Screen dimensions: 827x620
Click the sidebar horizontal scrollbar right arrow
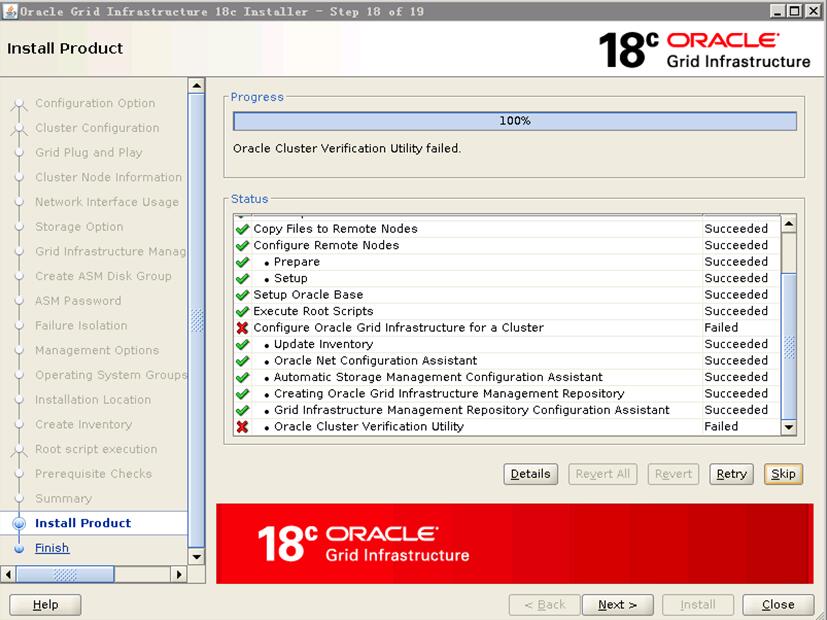pos(179,574)
